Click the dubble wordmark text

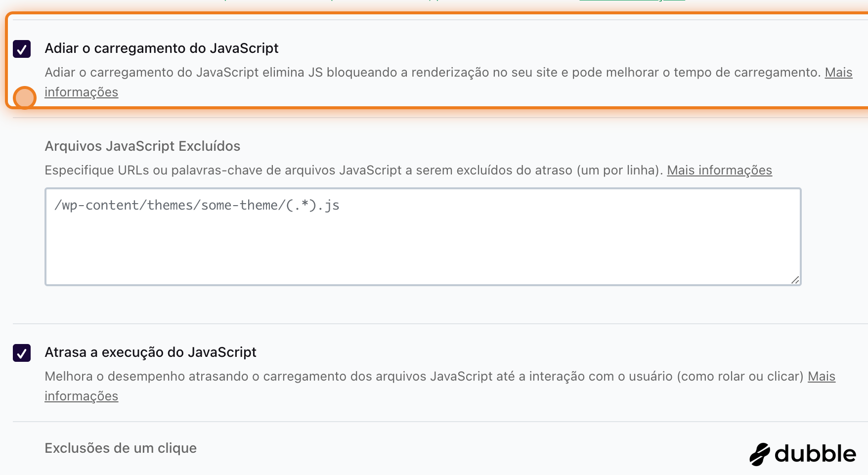pos(815,454)
